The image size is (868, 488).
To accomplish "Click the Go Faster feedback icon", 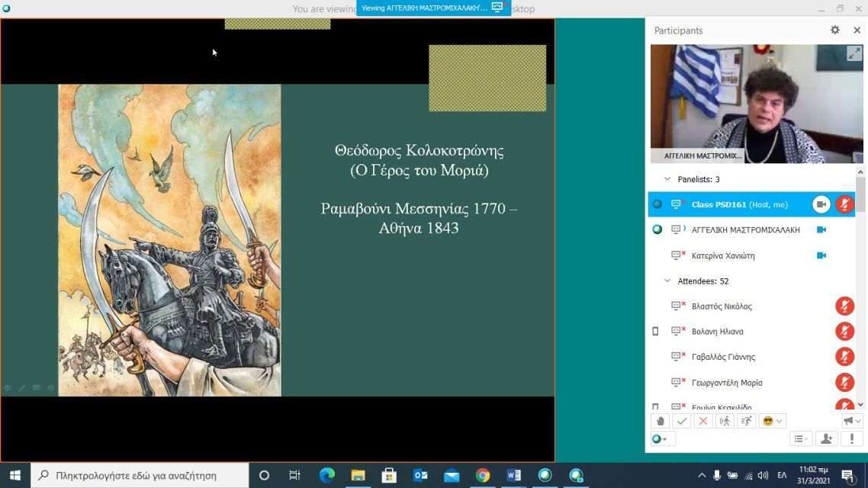I will click(x=746, y=421).
